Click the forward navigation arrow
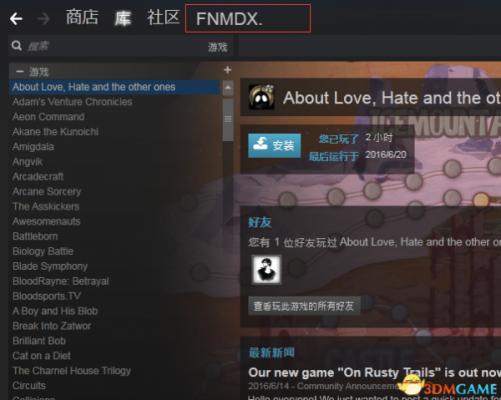The width and height of the screenshot is (501, 400). 43,19
